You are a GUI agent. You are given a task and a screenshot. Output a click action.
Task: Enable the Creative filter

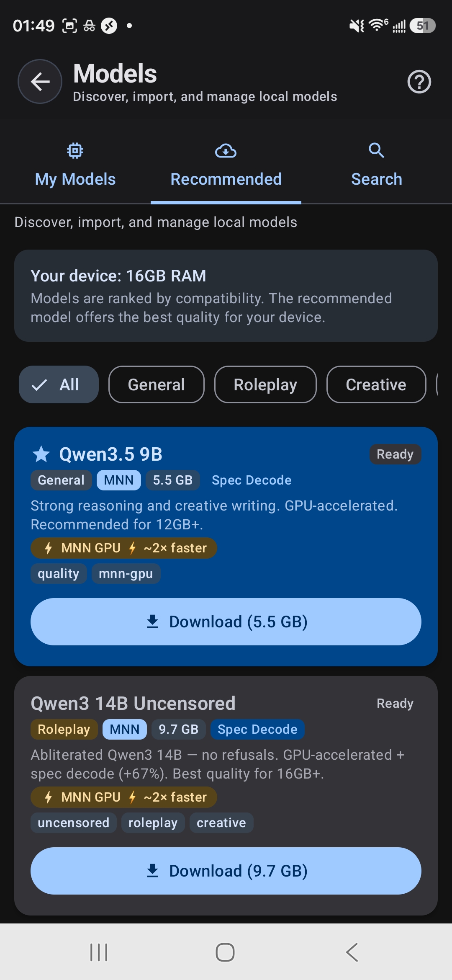tap(375, 384)
